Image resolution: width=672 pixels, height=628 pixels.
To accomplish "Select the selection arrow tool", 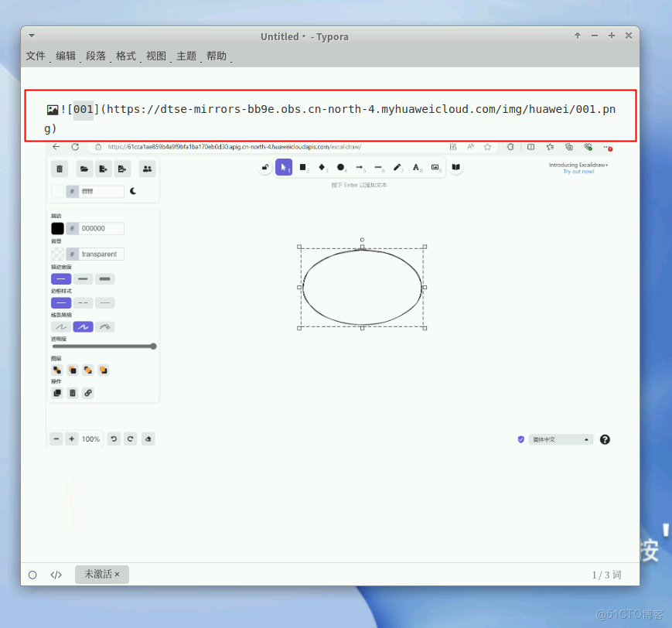I will point(284,167).
